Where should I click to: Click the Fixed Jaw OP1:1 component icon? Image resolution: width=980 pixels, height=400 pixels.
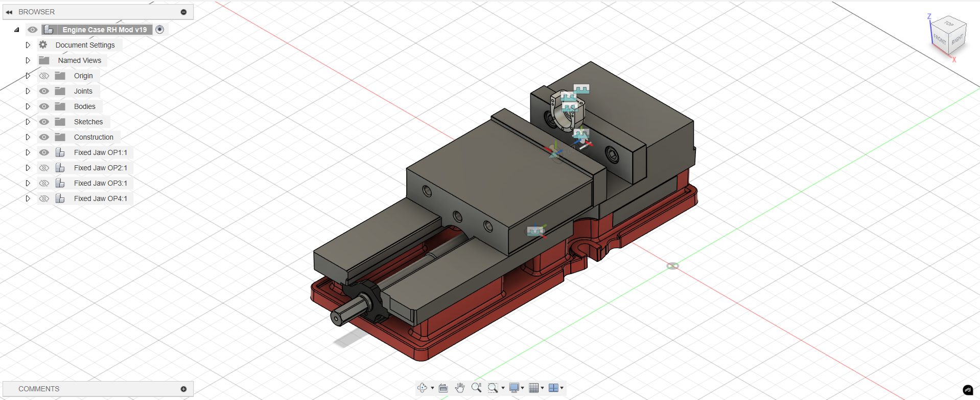(60, 152)
